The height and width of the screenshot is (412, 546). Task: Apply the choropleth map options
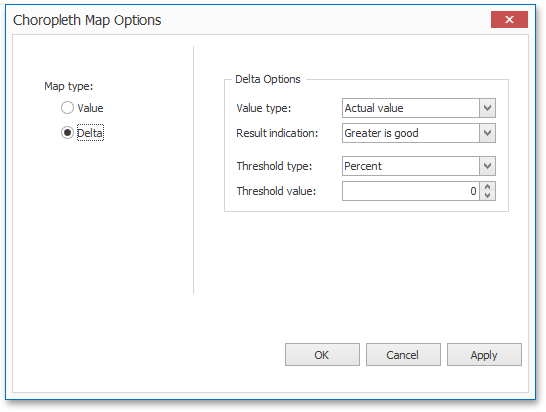(x=484, y=355)
